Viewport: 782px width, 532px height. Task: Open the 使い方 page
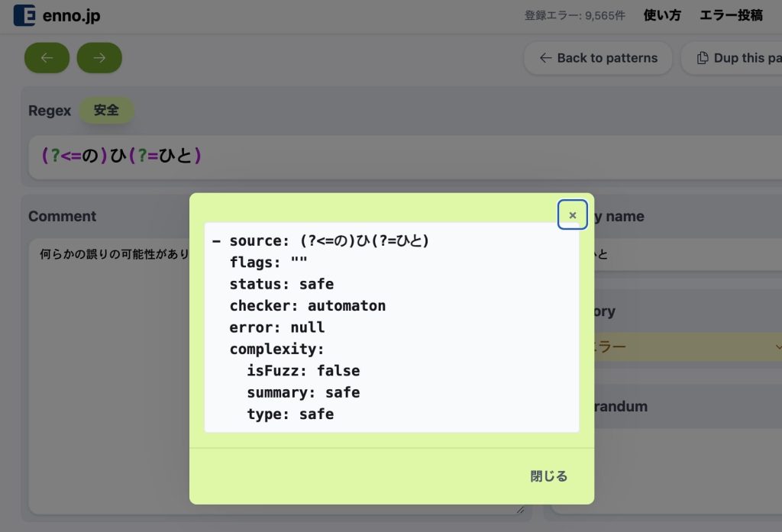662,15
